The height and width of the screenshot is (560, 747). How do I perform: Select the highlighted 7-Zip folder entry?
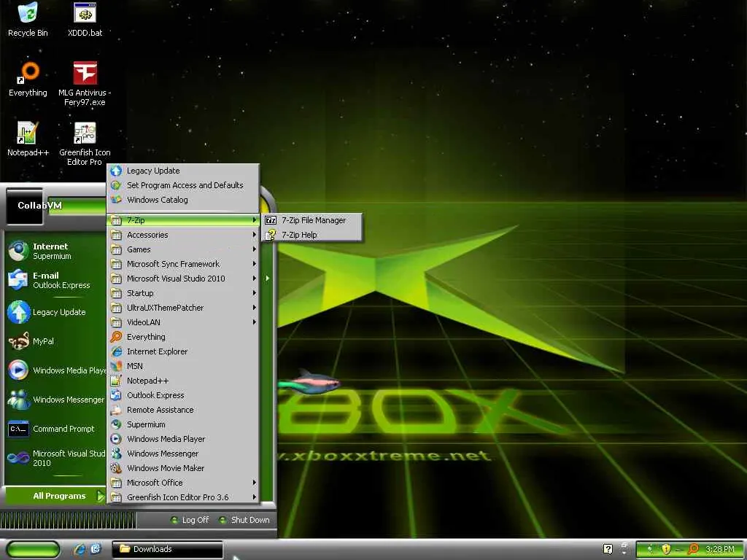[x=183, y=220]
